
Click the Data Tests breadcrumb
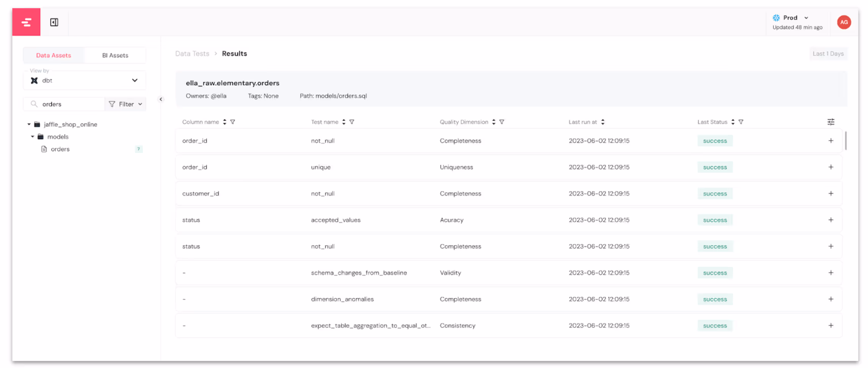192,53
